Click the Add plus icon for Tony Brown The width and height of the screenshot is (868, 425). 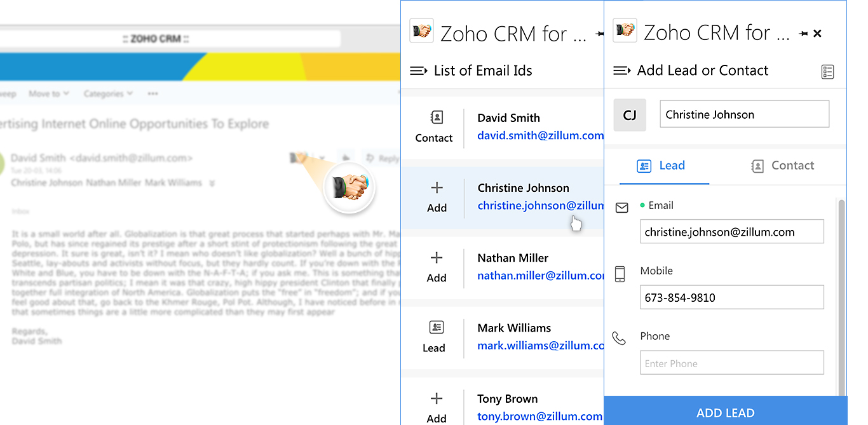pyautogui.click(x=437, y=399)
